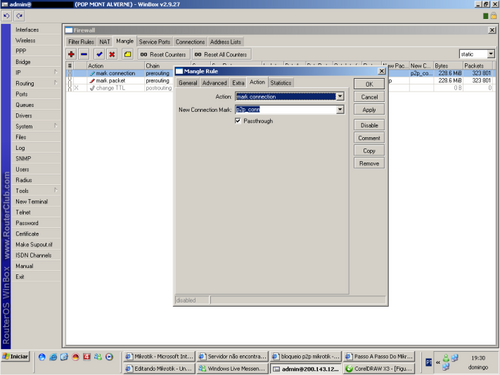This screenshot has height=375, width=500.
Task: Click the yellow comment note icon
Action: point(127,54)
